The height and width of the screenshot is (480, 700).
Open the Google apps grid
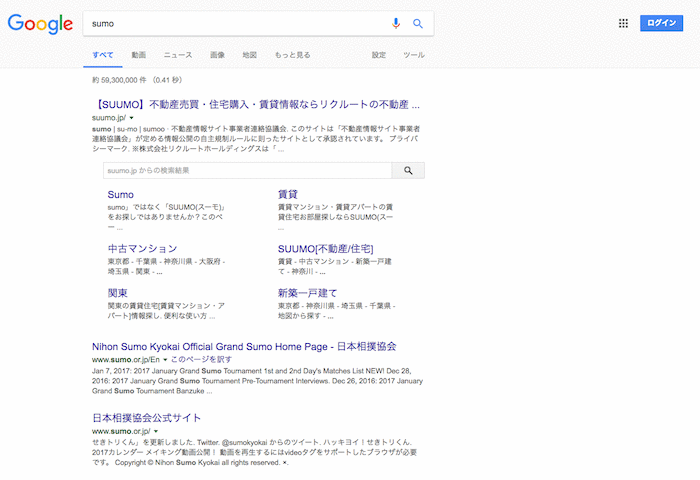pos(623,23)
